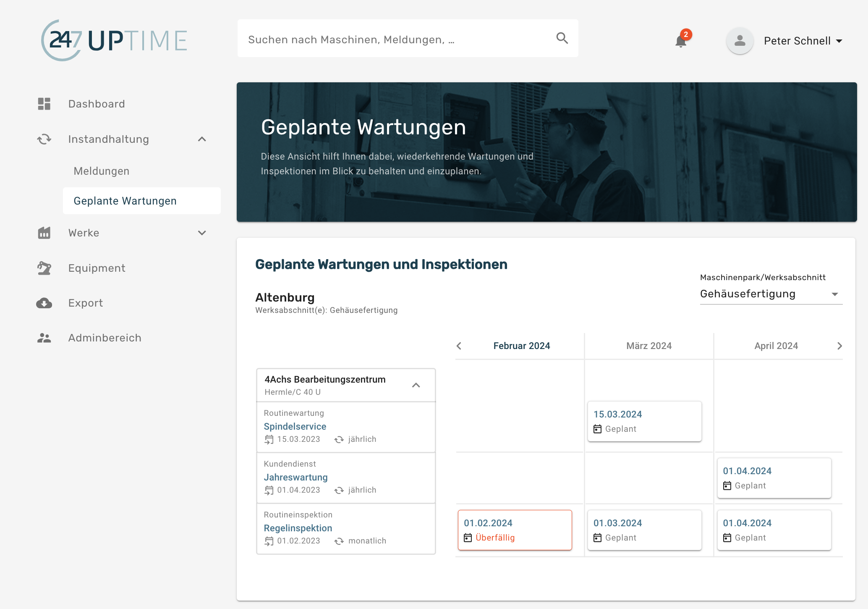Viewport: 868px width, 609px height.
Task: Click the search input field
Action: click(378, 38)
